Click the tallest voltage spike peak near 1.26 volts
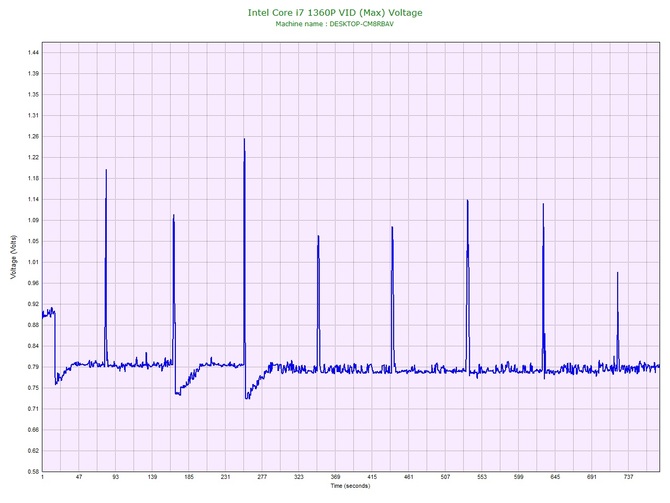The height and width of the screenshot is (503, 670). pyautogui.click(x=244, y=139)
